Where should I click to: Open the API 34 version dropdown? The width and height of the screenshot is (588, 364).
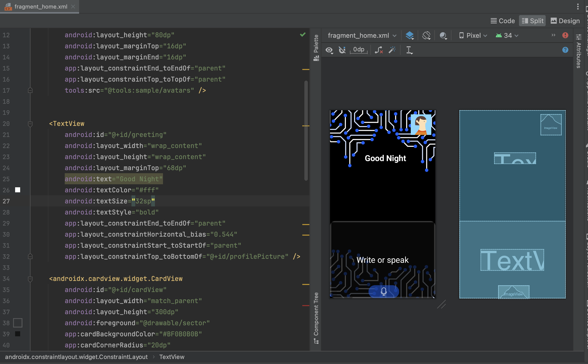(x=507, y=35)
